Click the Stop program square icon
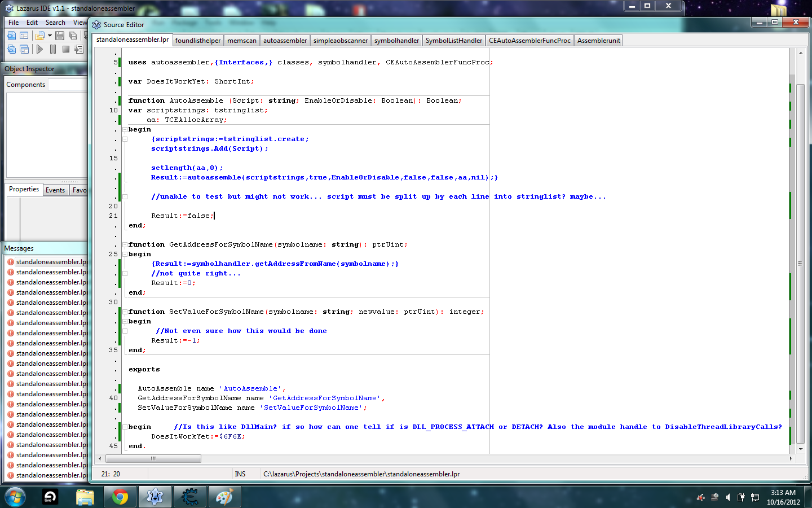 tap(66, 49)
